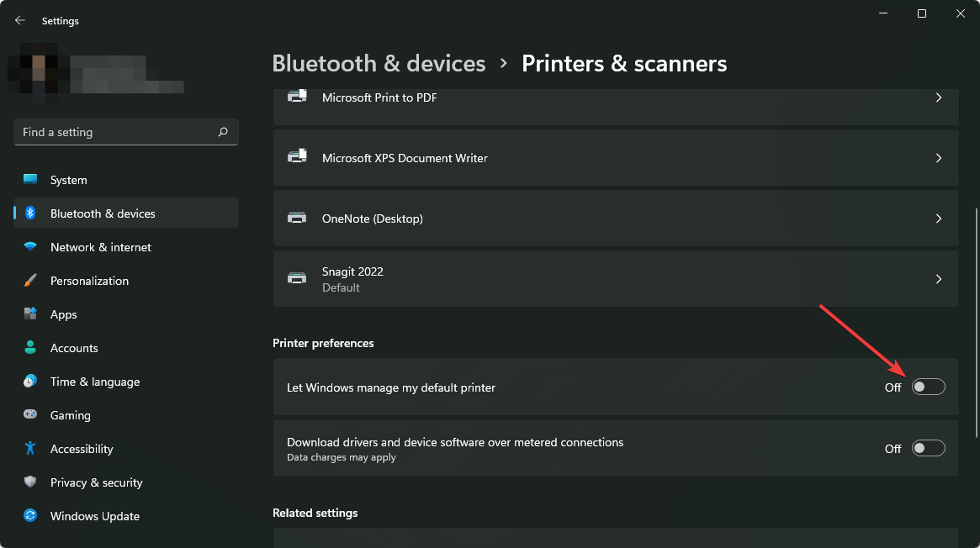980x548 pixels.
Task: Navigate back to Bluetooth & devices breadcrumb
Action: [379, 64]
